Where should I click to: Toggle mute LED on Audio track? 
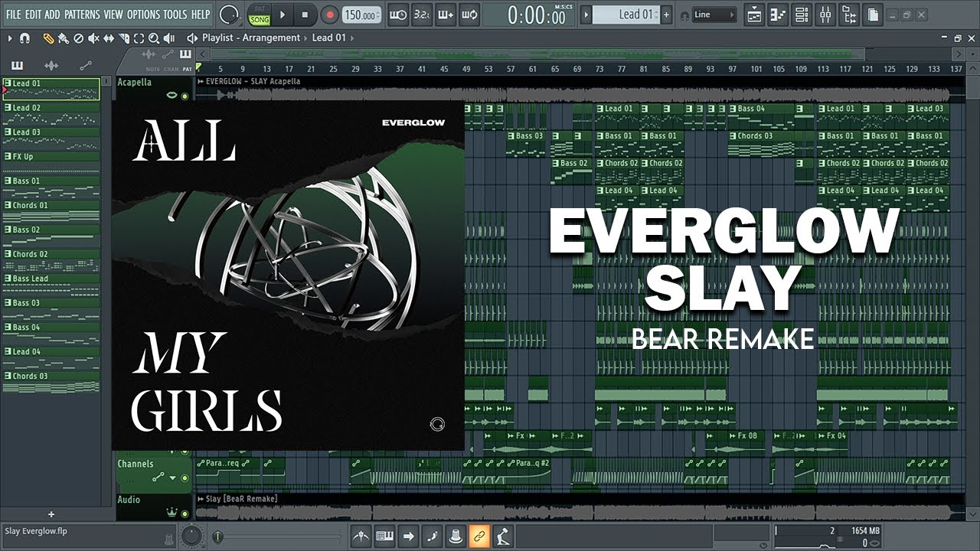[x=185, y=513]
